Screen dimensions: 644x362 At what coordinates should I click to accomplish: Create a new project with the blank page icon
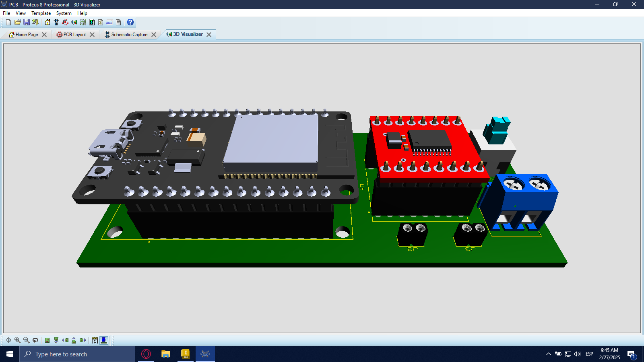8,23
